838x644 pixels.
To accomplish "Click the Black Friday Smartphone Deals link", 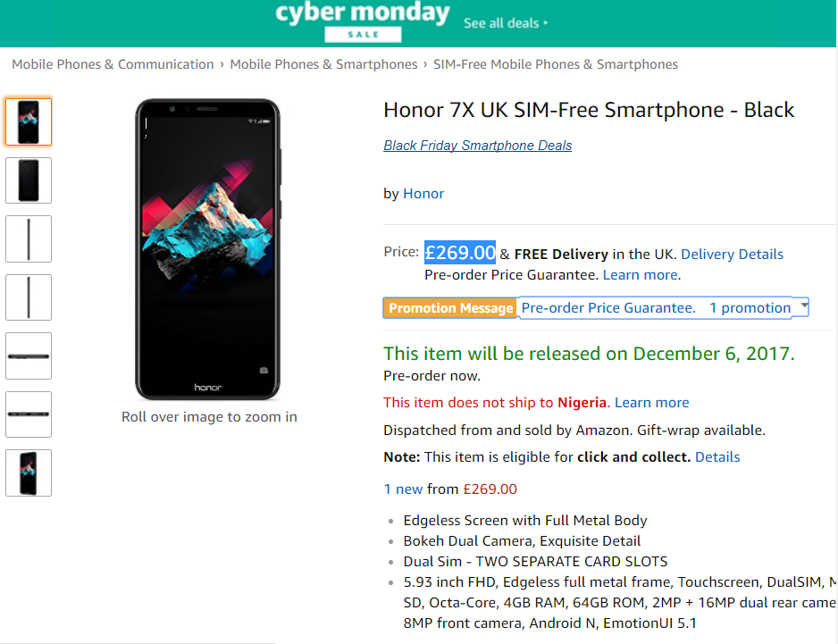I will tap(477, 145).
